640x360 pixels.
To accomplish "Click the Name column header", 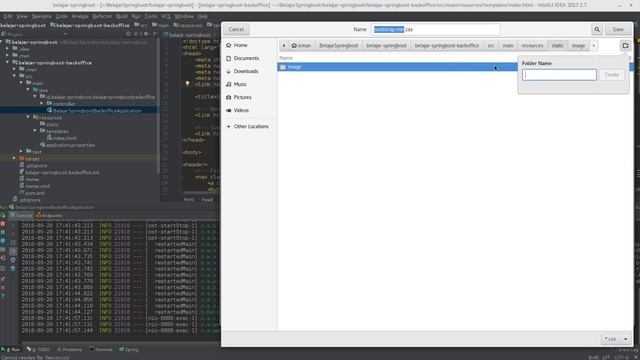I will pyautogui.click(x=286, y=58).
